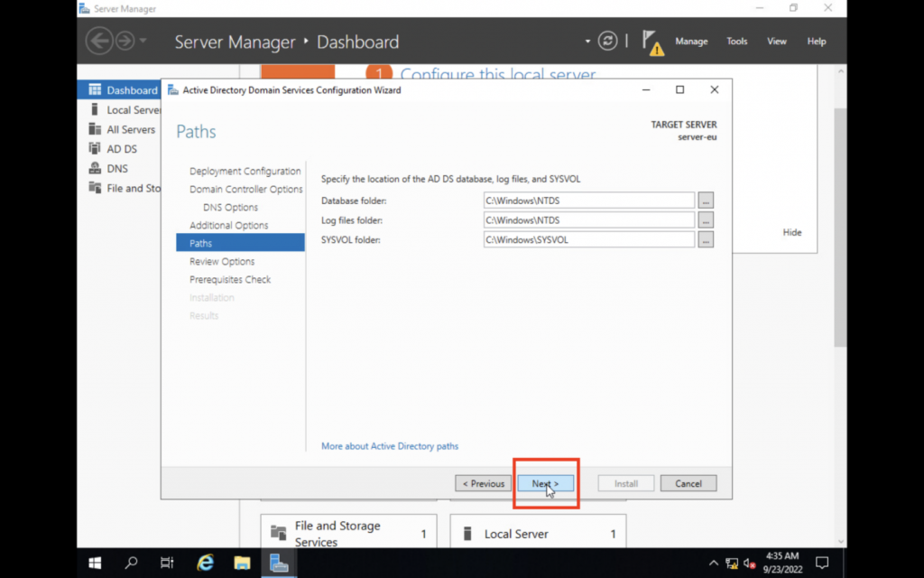Browse for the Log files folder

pyautogui.click(x=706, y=219)
